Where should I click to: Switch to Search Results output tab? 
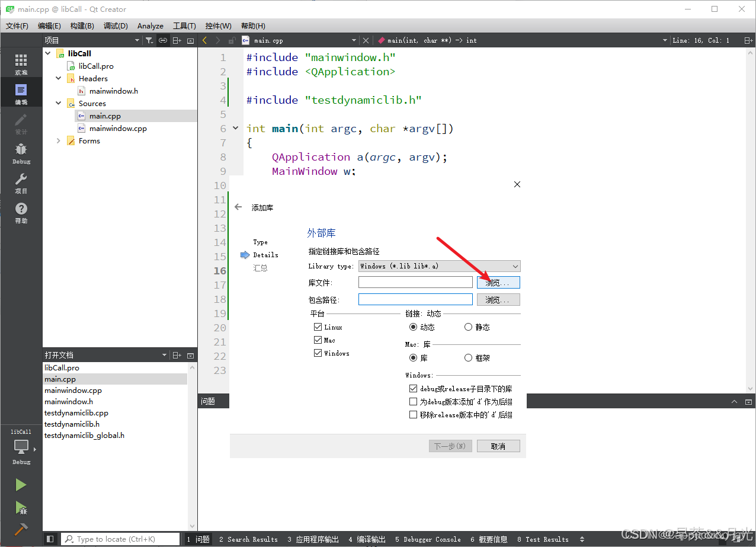[x=248, y=539]
